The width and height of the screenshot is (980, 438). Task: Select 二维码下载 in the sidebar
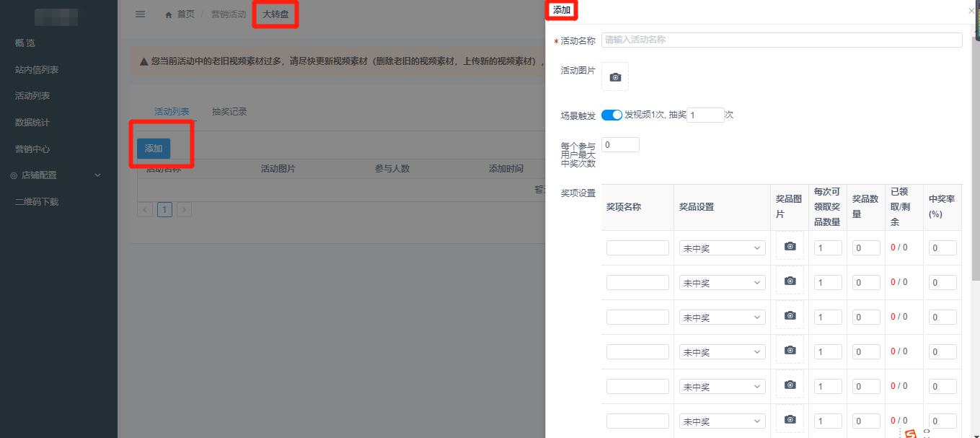tap(37, 202)
